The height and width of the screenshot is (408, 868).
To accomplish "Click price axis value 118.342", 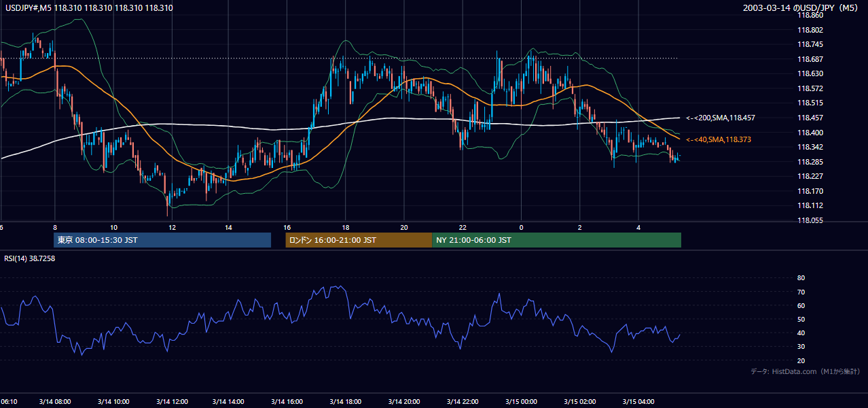I will pyautogui.click(x=809, y=148).
